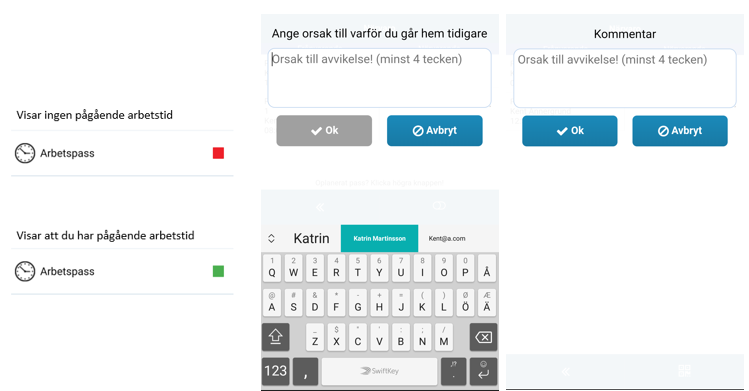Tap the keyboard Shift arrow key
749x391 pixels.
pyautogui.click(x=275, y=337)
